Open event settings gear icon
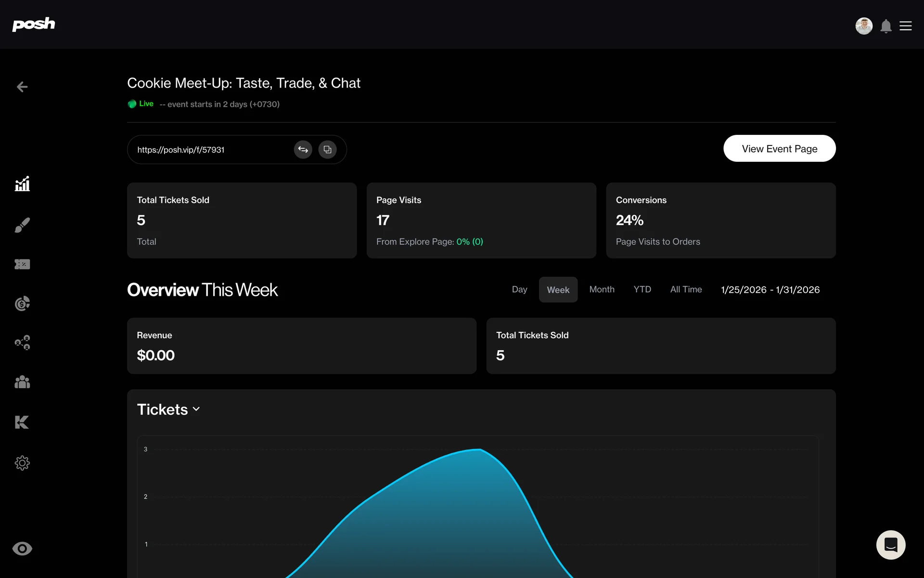The height and width of the screenshot is (578, 924). pyautogui.click(x=22, y=463)
